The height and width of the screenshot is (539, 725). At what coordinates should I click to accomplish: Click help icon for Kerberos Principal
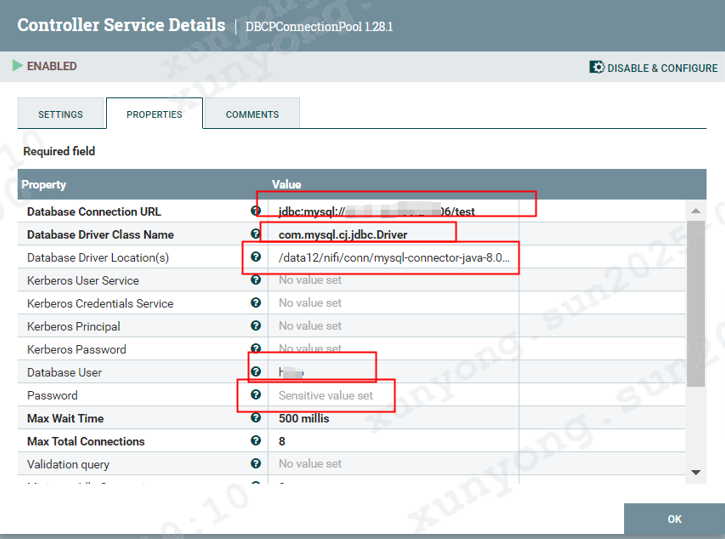(255, 326)
